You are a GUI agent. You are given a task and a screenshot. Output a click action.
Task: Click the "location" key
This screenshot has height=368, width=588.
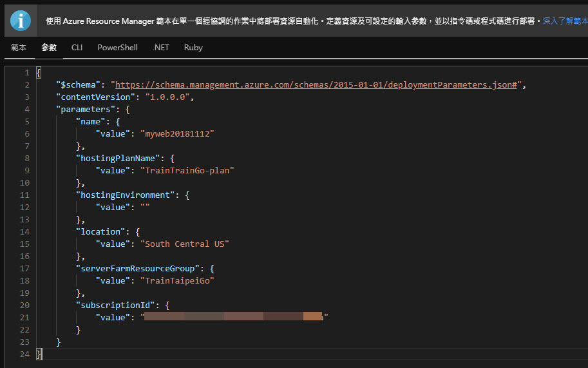click(x=100, y=232)
